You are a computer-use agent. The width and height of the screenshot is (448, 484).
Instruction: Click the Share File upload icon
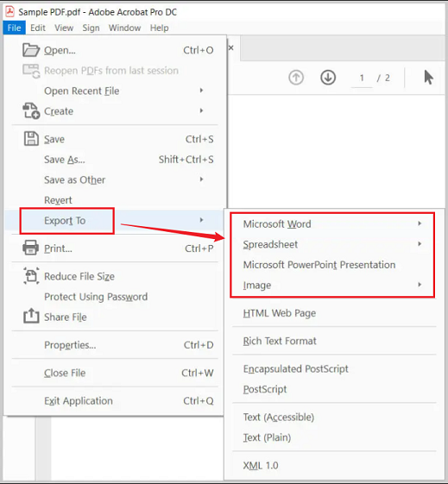pyautogui.click(x=31, y=316)
